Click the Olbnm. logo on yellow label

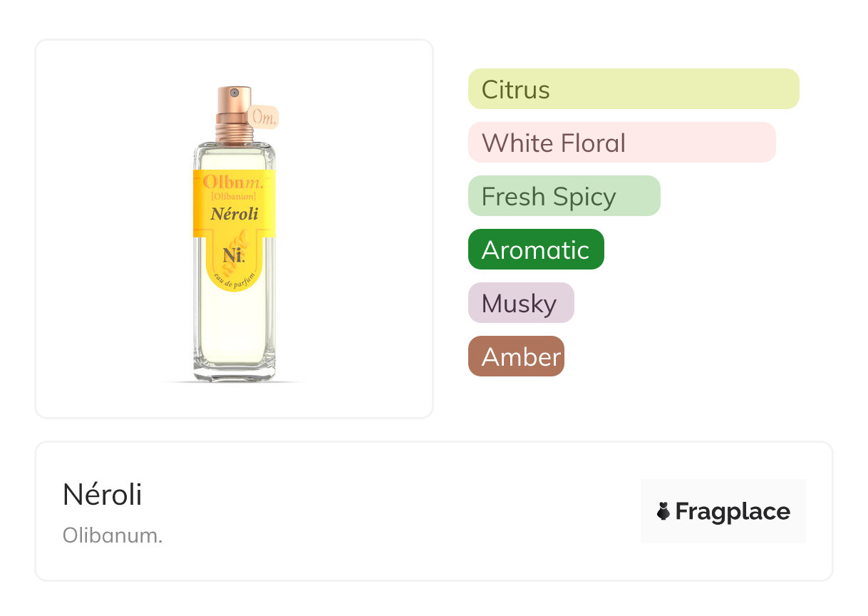(x=233, y=181)
